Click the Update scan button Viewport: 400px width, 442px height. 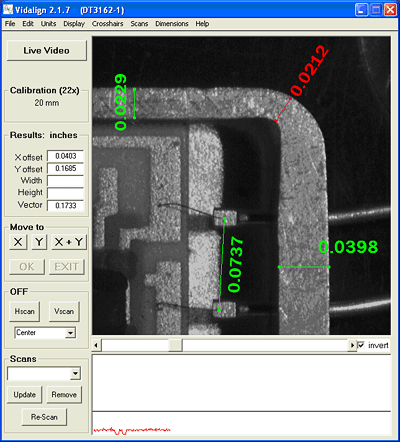point(25,395)
